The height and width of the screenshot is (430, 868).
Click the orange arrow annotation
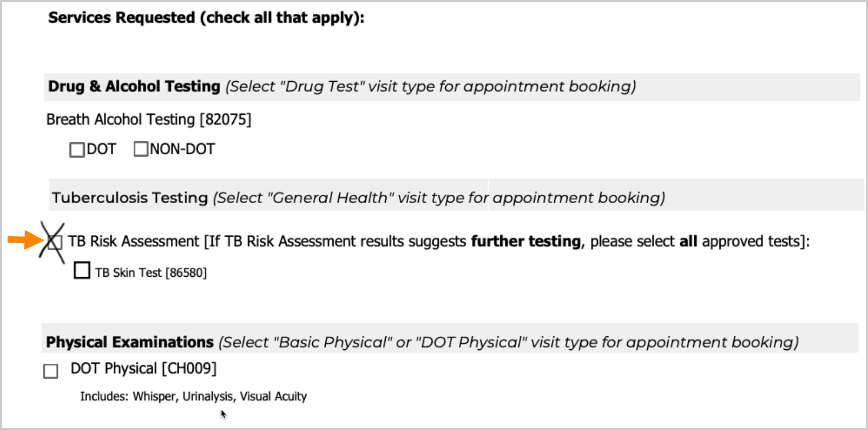[23, 239]
